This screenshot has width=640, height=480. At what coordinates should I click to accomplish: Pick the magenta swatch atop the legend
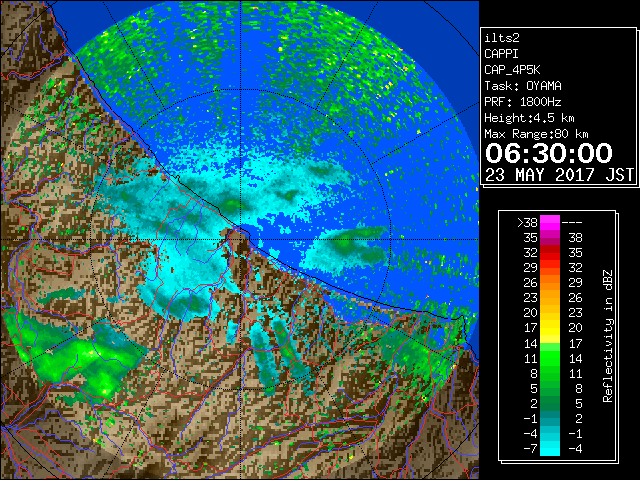click(x=550, y=223)
